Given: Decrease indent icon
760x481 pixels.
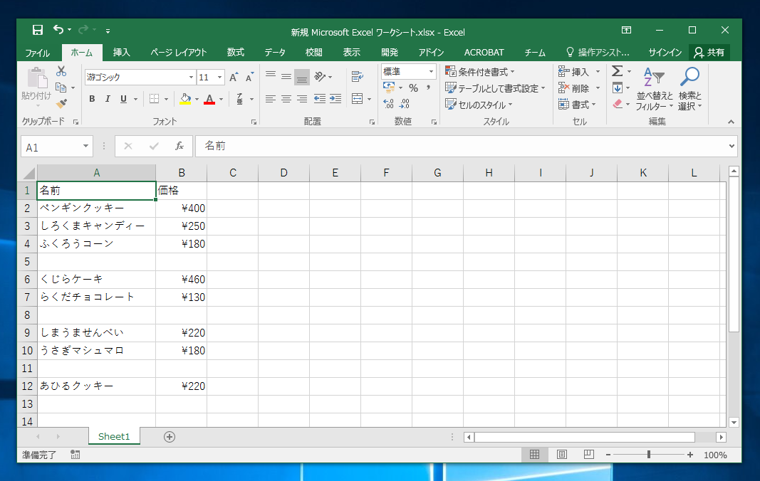Looking at the screenshot, I should [x=319, y=99].
